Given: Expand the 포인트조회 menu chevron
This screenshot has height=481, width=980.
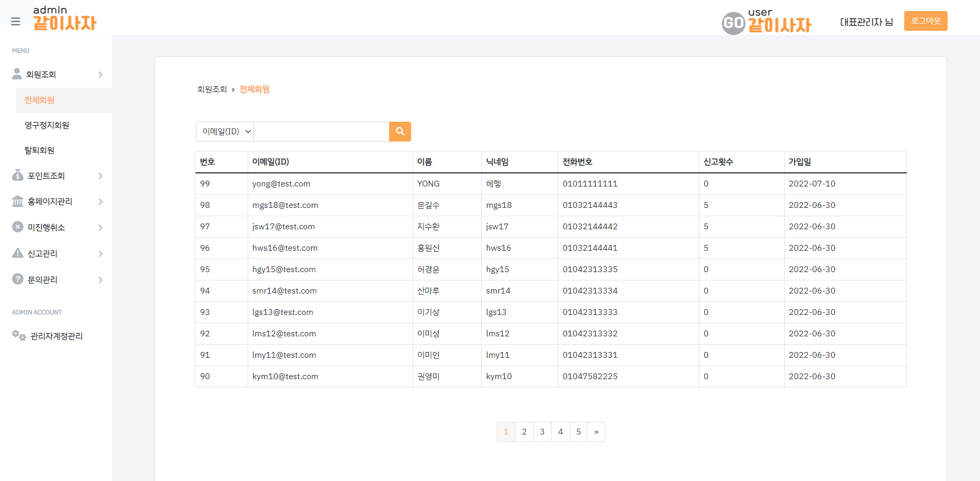Looking at the screenshot, I should point(100,176).
